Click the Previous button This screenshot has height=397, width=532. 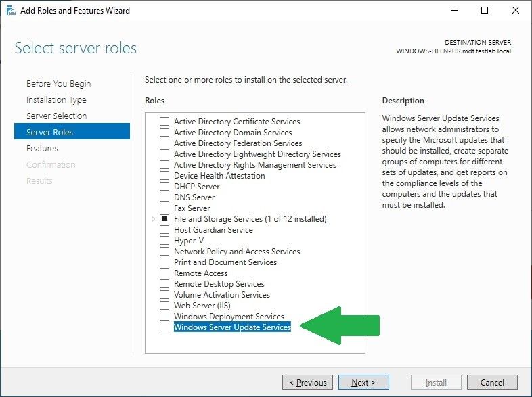click(x=307, y=382)
